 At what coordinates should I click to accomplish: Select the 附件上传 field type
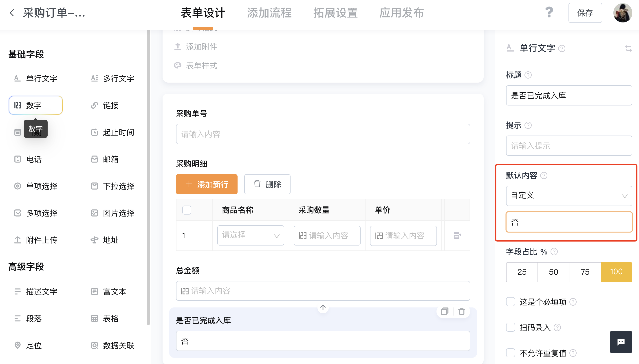pos(35,240)
